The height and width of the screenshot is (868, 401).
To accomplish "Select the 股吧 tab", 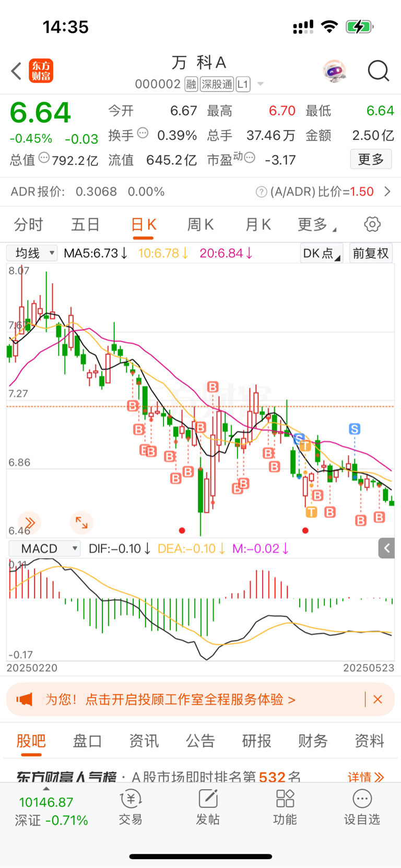I will click(x=31, y=741).
